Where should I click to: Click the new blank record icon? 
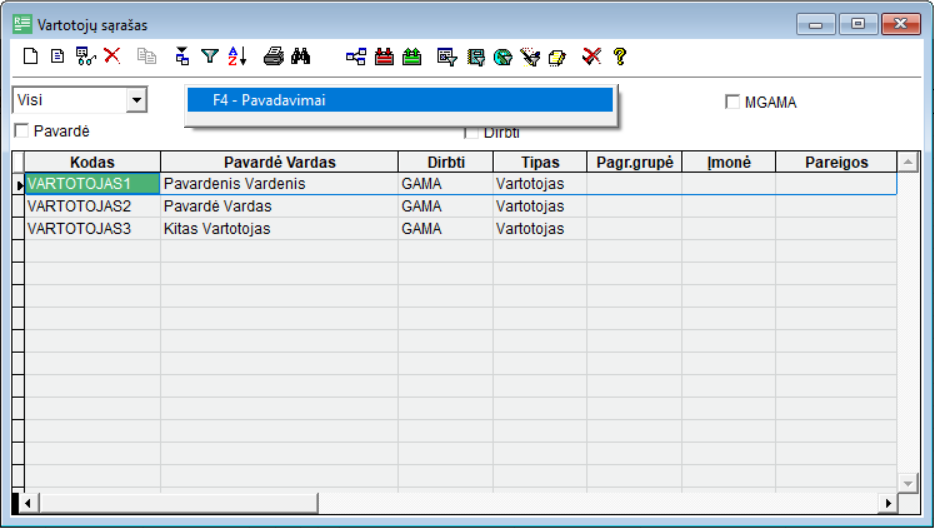click(x=31, y=57)
